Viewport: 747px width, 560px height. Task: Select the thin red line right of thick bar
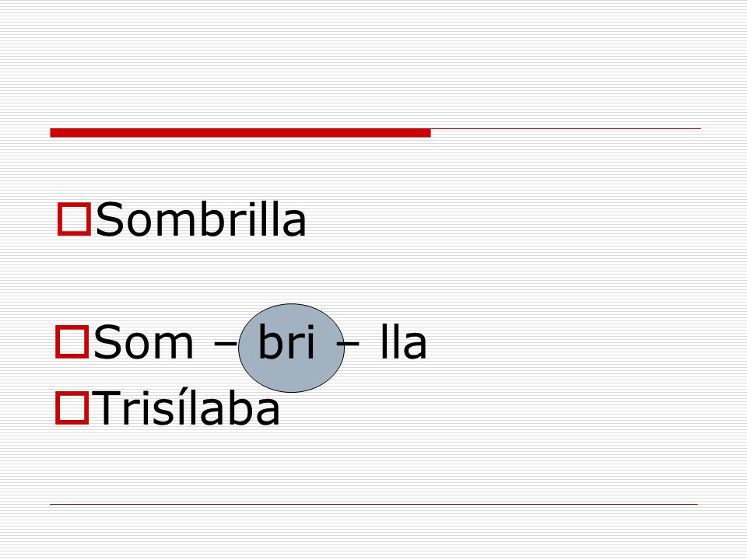pyautogui.click(x=566, y=128)
